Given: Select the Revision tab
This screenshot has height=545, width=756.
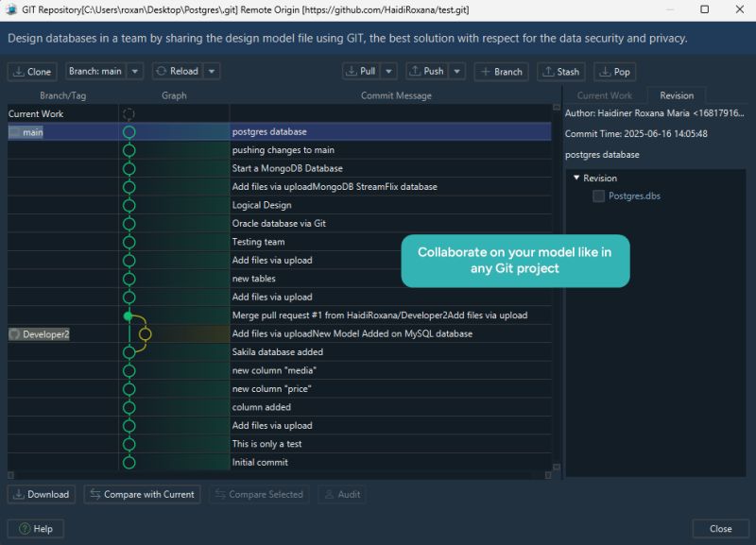Looking at the screenshot, I should tap(677, 94).
